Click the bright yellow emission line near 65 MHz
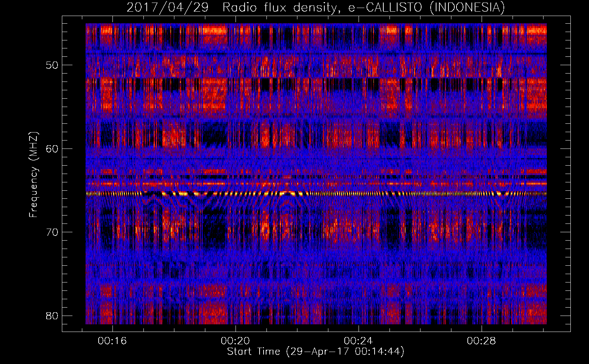589x364 pixels. (316, 194)
